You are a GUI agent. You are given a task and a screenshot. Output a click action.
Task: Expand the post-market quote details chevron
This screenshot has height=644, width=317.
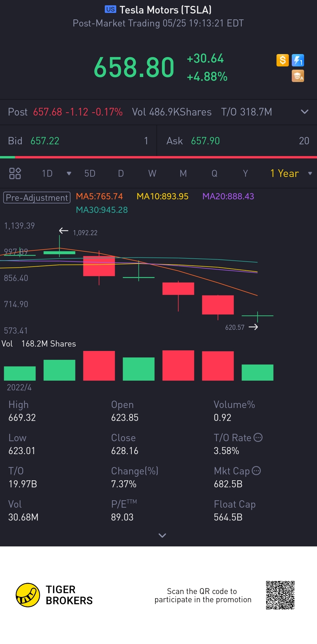(x=305, y=112)
